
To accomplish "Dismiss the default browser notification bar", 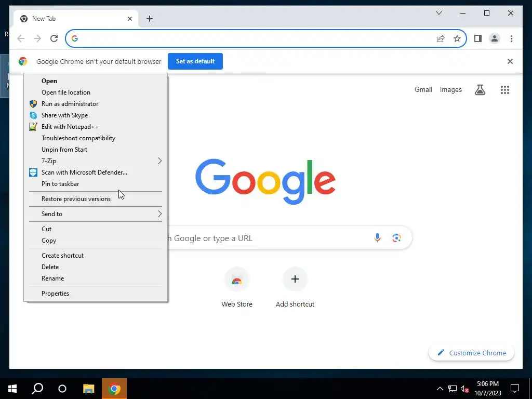I will (510, 61).
